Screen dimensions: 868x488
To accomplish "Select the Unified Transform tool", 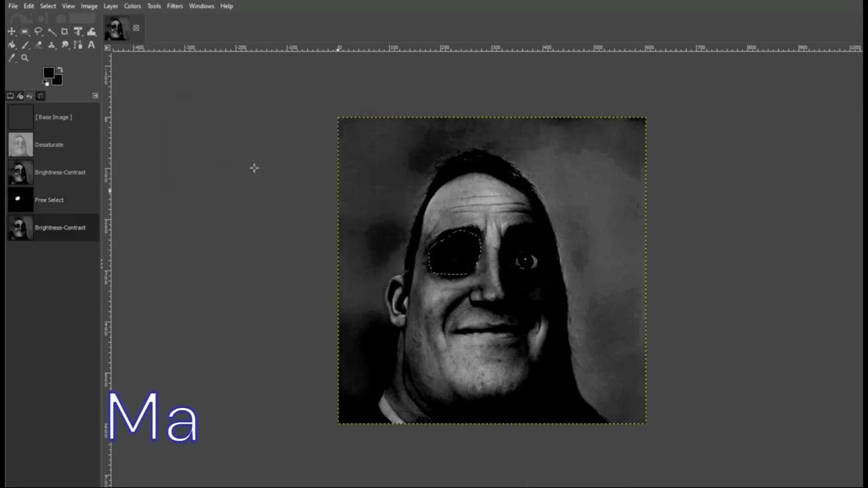I will 78,31.
